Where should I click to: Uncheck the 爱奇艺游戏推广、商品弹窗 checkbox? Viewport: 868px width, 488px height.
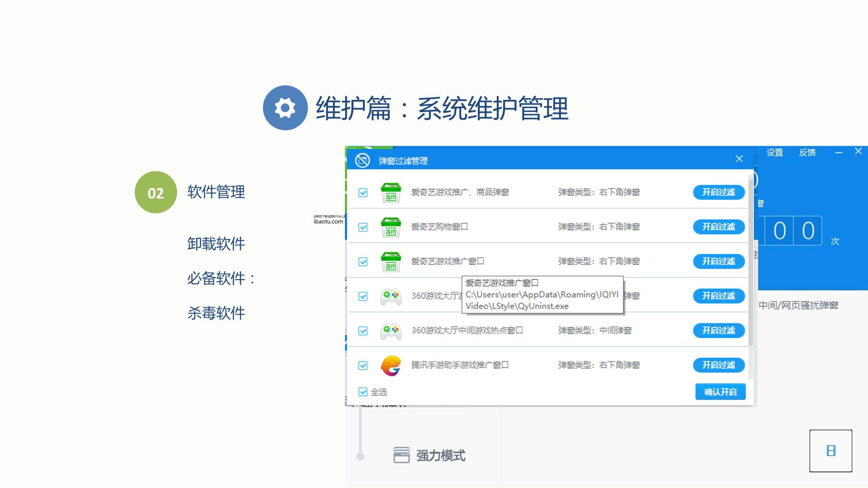pos(363,193)
